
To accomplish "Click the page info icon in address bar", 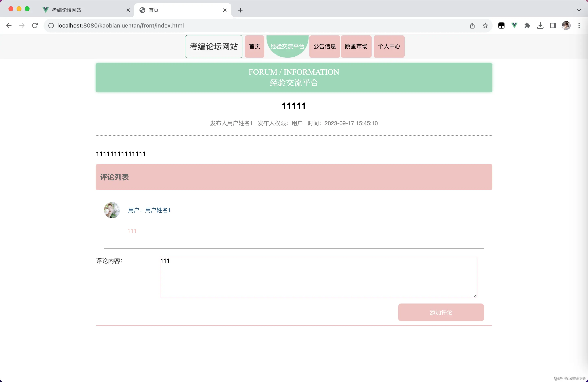I will pos(51,25).
